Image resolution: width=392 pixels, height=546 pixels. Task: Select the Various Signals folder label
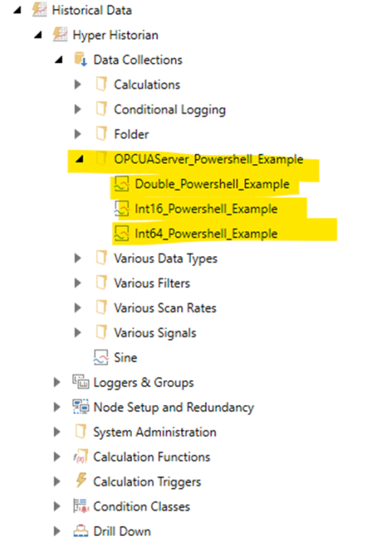tap(155, 333)
